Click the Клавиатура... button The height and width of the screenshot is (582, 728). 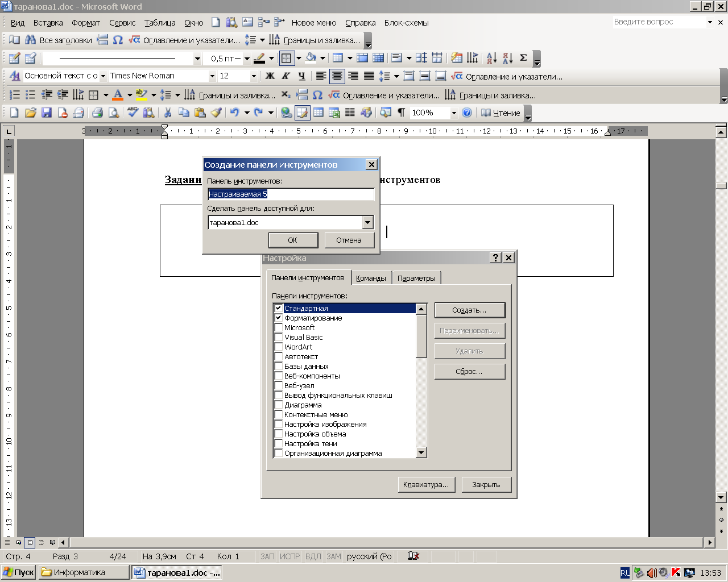pos(426,484)
